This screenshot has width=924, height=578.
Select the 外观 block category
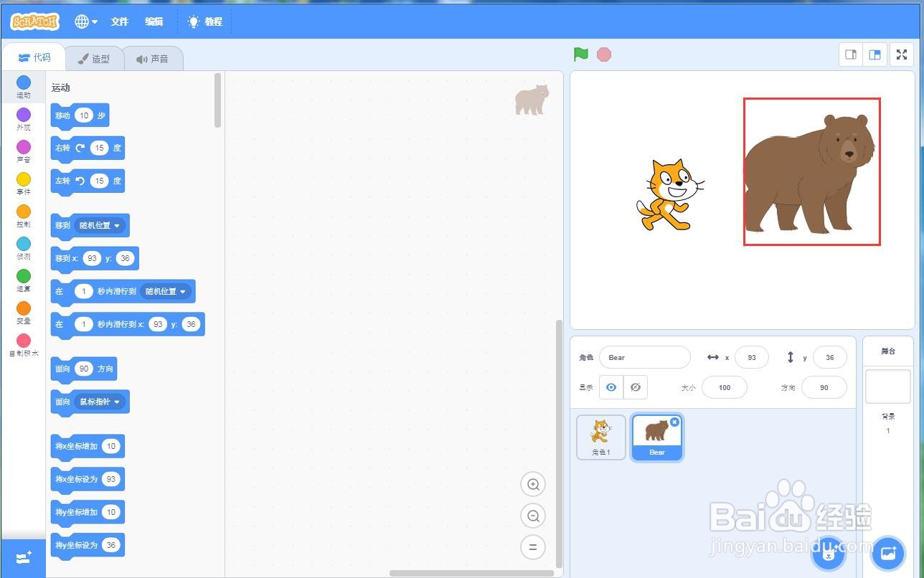24,120
